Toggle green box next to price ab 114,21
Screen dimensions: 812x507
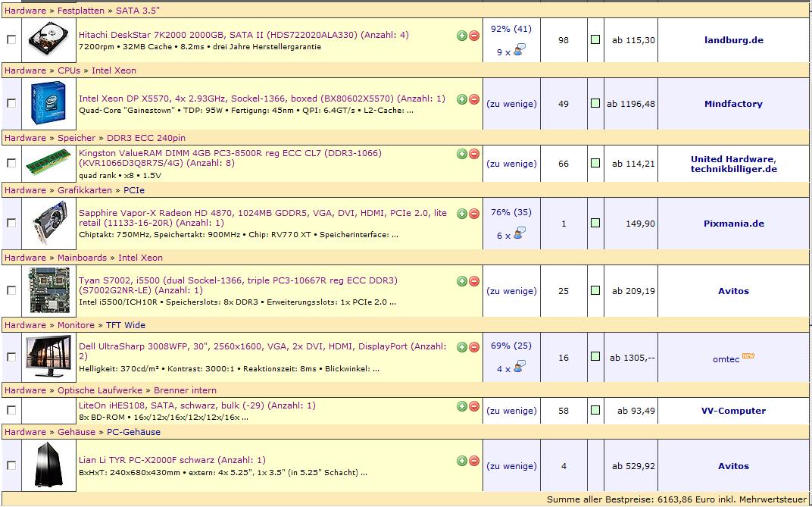(x=595, y=163)
